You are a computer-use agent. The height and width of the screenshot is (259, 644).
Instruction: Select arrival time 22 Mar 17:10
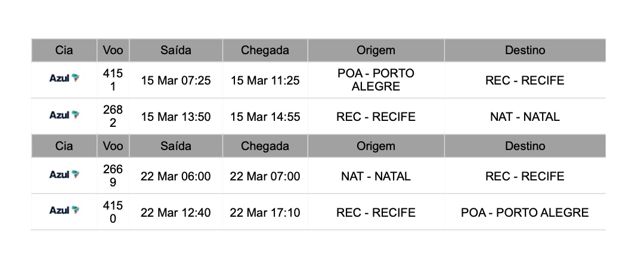(265, 213)
